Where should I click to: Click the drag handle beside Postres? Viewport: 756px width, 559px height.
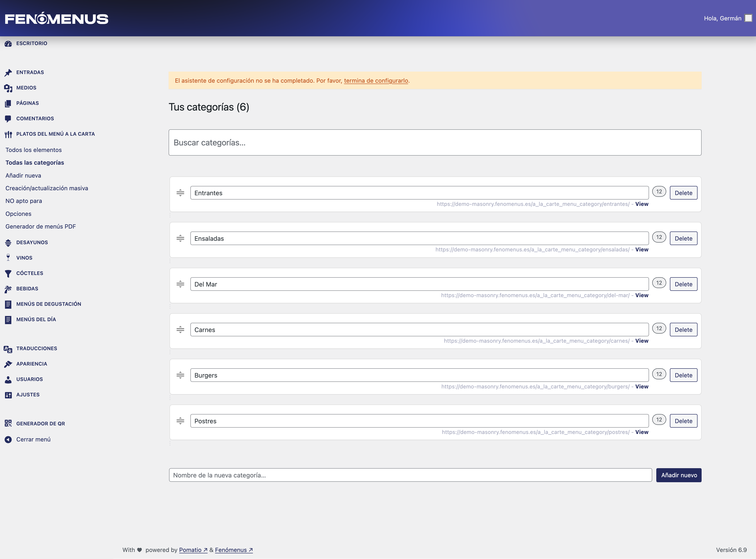point(180,421)
